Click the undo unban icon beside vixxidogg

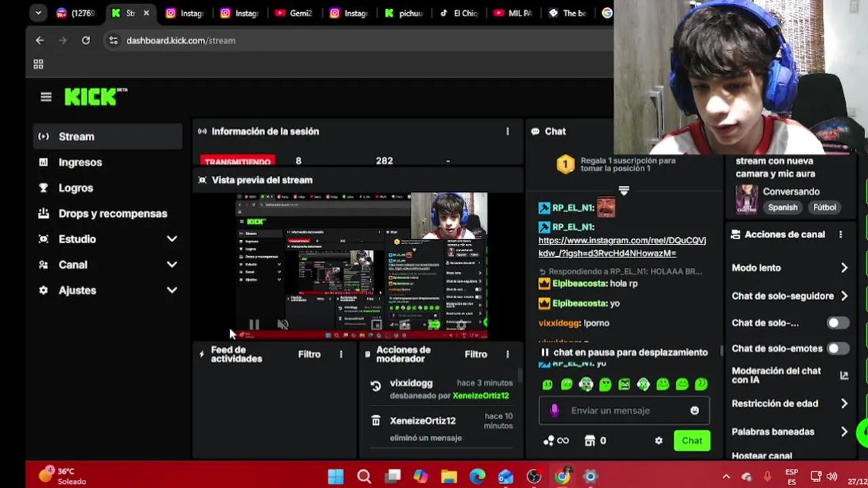[376, 386]
